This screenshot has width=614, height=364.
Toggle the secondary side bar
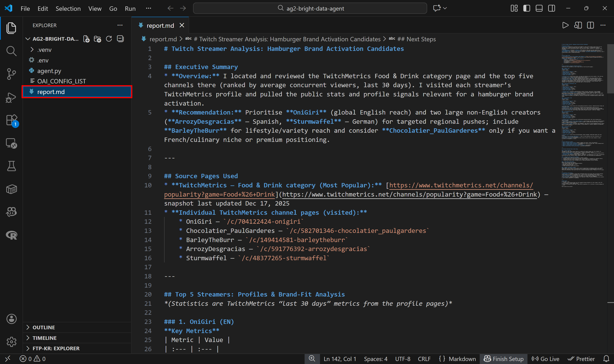(551, 8)
